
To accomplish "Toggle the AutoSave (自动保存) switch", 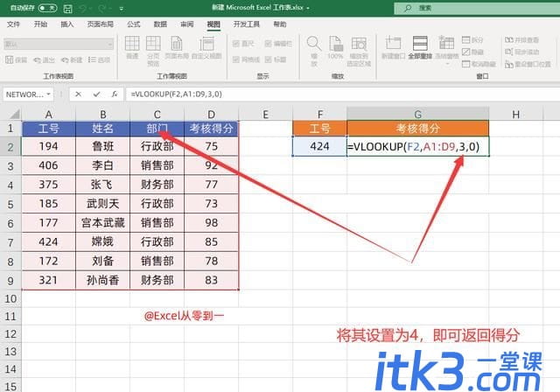I will point(47,8).
